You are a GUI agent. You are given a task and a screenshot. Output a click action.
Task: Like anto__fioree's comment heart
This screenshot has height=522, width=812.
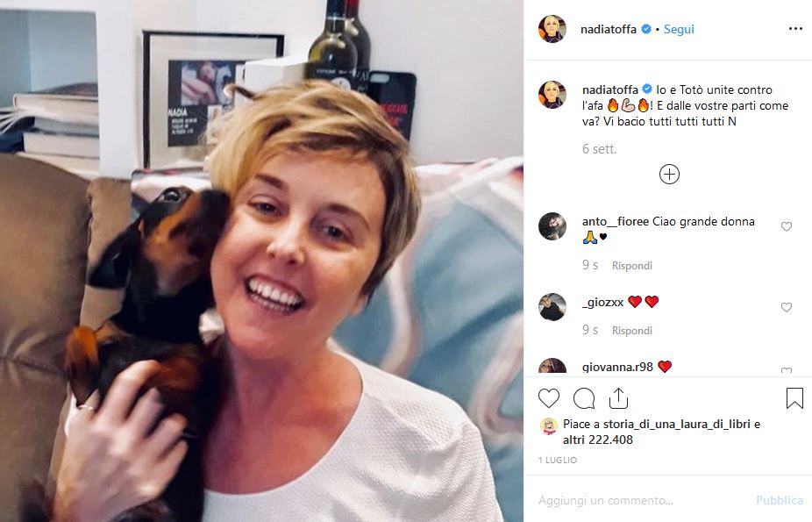[786, 226]
